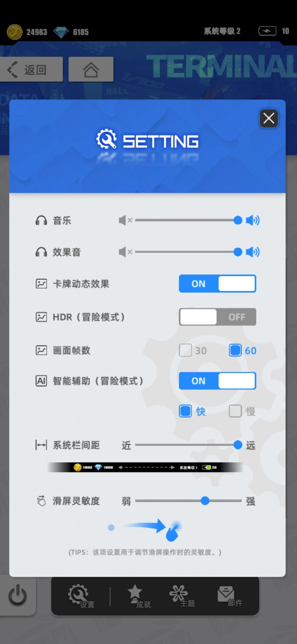The height and width of the screenshot is (644, 297).
Task: Tap the blue diamond currency icon
Action: point(61,32)
